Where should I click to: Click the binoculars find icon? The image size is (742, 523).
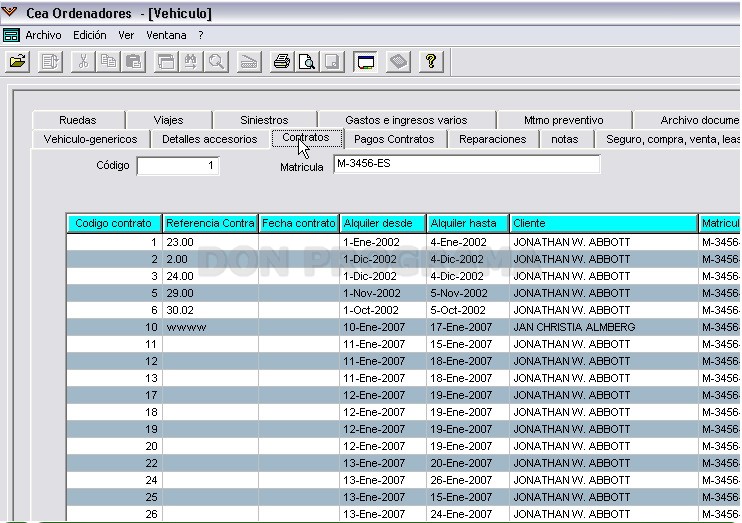coord(191,62)
